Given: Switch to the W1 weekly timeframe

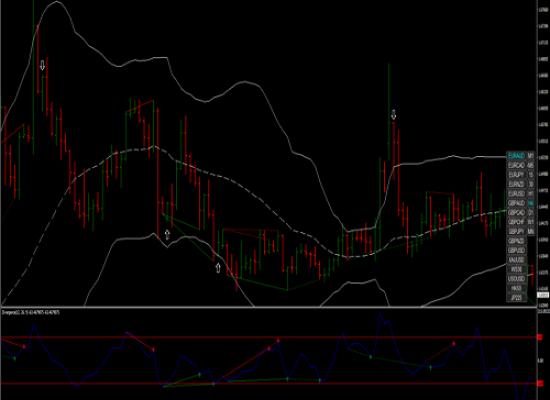Looking at the screenshot, I should coord(531,222).
